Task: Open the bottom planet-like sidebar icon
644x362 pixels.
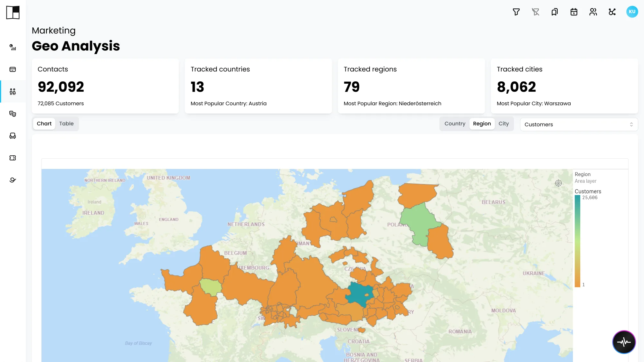Action: click(13, 180)
